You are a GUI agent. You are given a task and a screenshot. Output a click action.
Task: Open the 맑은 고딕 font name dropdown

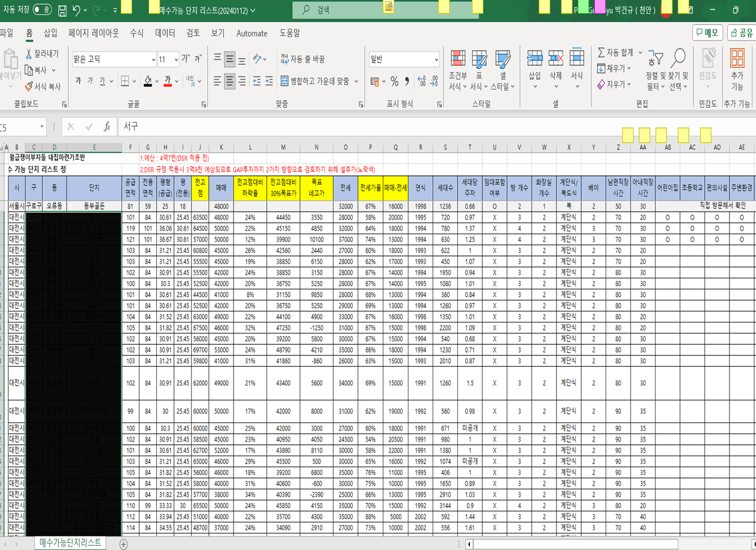click(x=153, y=60)
